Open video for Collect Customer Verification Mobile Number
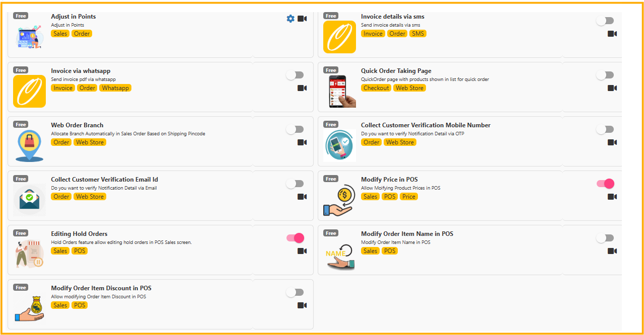This screenshot has height=335, width=644. pyautogui.click(x=612, y=142)
